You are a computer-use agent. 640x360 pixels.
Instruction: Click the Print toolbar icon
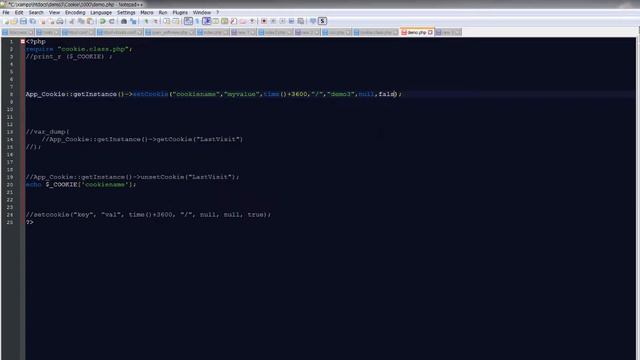click(60, 21)
